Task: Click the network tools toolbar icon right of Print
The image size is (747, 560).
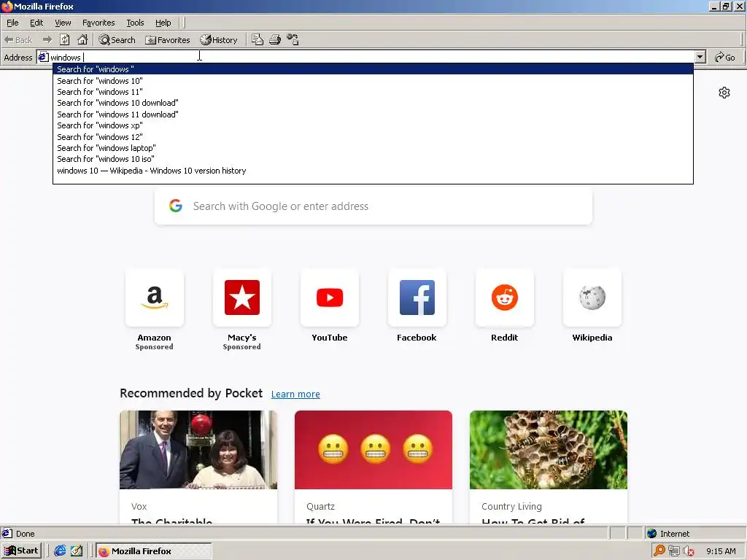Action: [x=293, y=40]
